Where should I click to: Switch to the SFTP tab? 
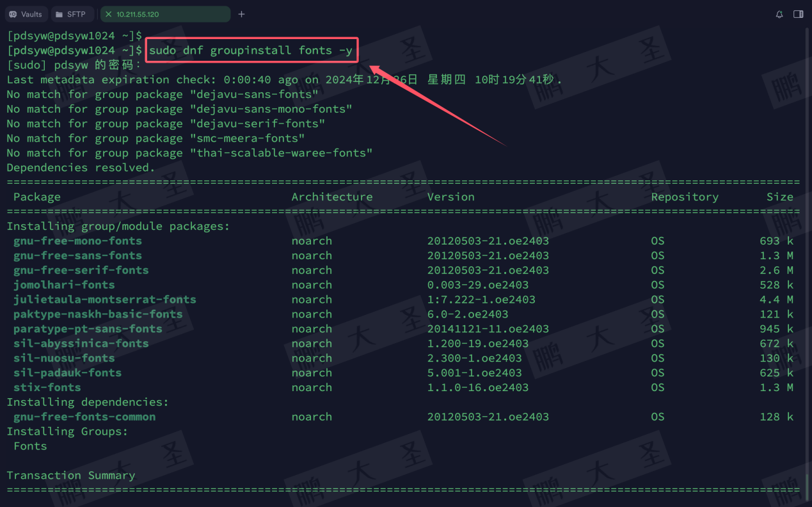coord(72,13)
